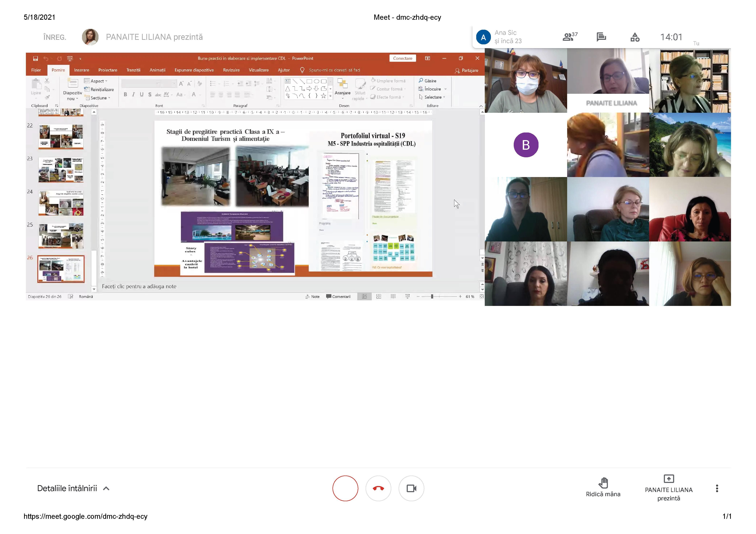
Task: Open Umplere formă fill dropdown
Action: point(388,81)
